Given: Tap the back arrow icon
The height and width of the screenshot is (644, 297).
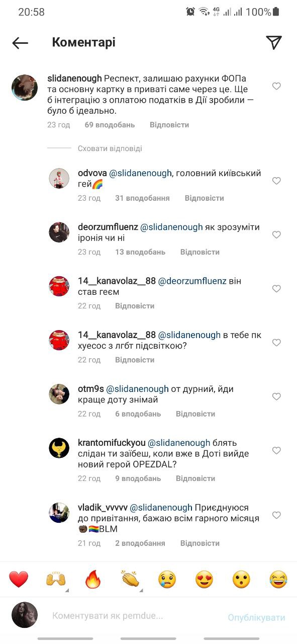Looking at the screenshot, I should (20, 43).
